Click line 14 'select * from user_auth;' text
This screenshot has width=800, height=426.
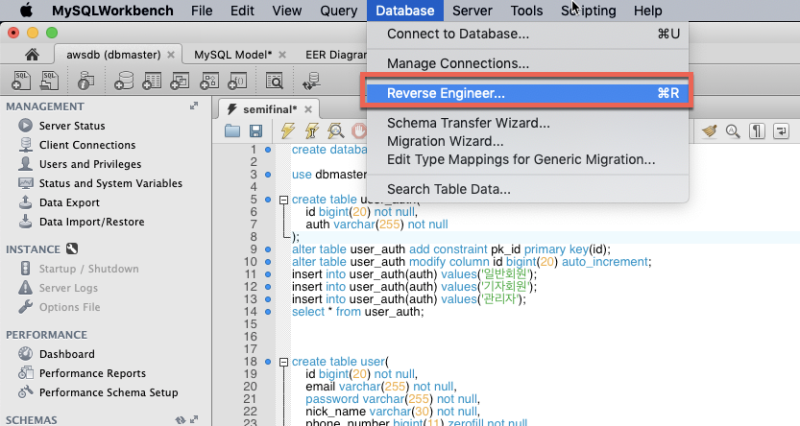point(358,312)
